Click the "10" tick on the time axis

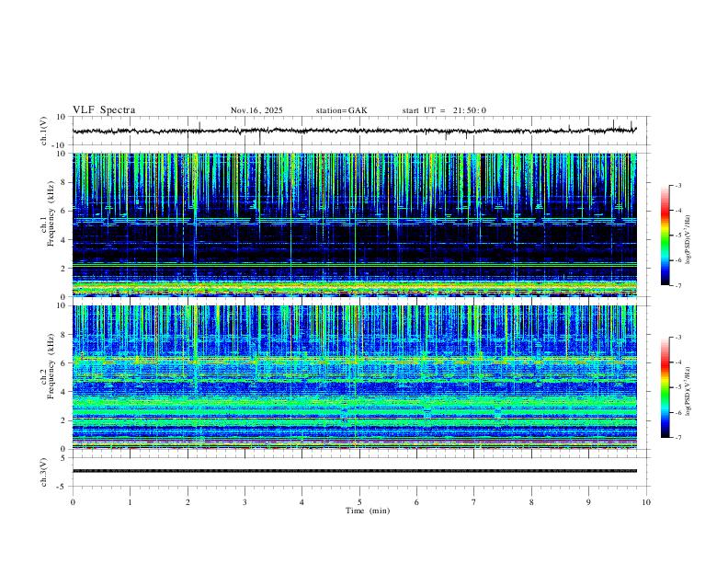pos(646,502)
